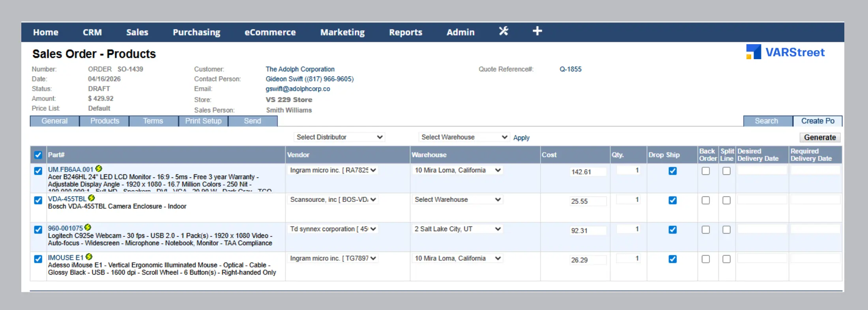Open vendor dropdown for UM.FB6AA.001 row
This screenshot has height=310, width=868.
coord(333,170)
